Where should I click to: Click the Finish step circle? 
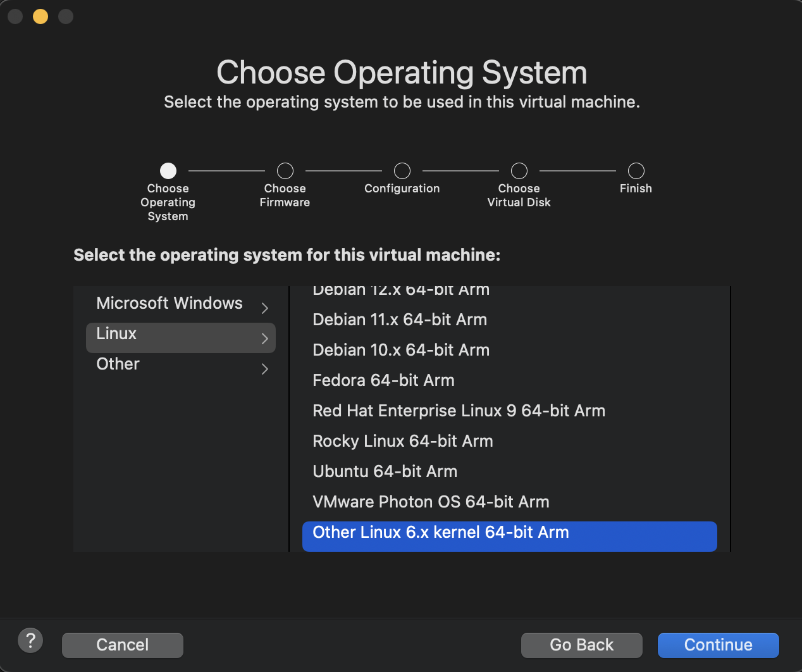coord(636,171)
